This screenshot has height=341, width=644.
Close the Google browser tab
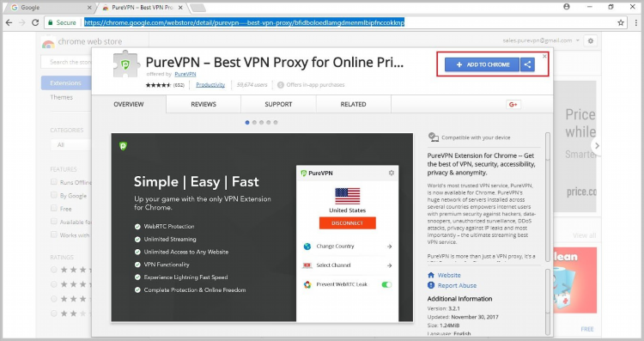pyautogui.click(x=89, y=8)
